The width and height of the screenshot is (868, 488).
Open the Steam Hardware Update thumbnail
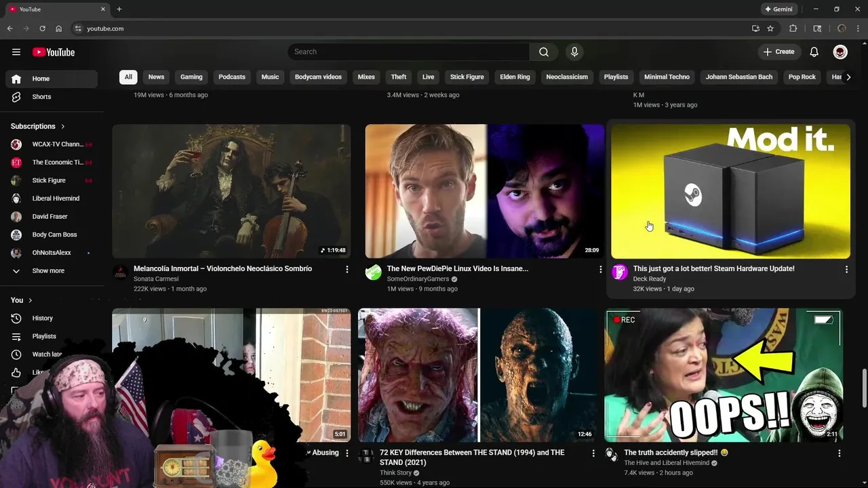(x=730, y=191)
